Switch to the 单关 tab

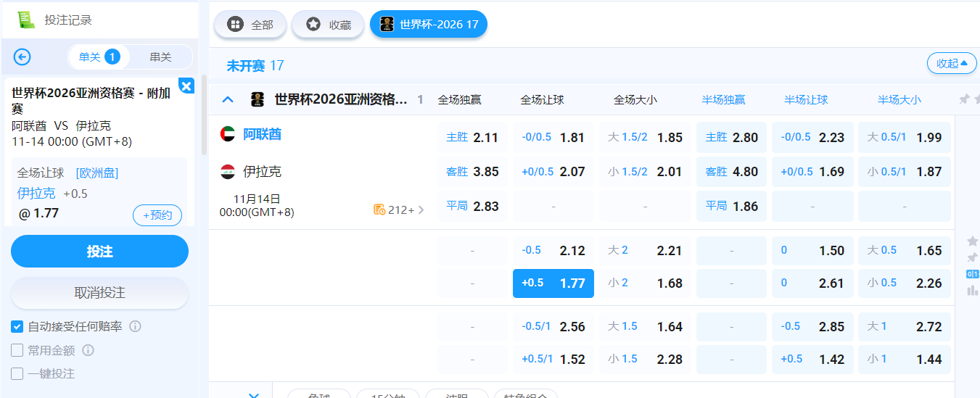click(99, 57)
